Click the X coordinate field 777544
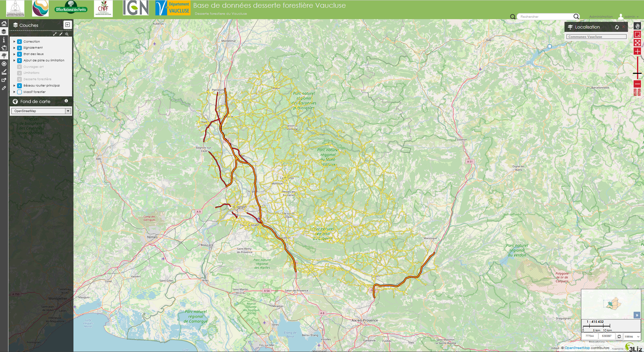The width and height of the screenshot is (644, 352). (590, 336)
